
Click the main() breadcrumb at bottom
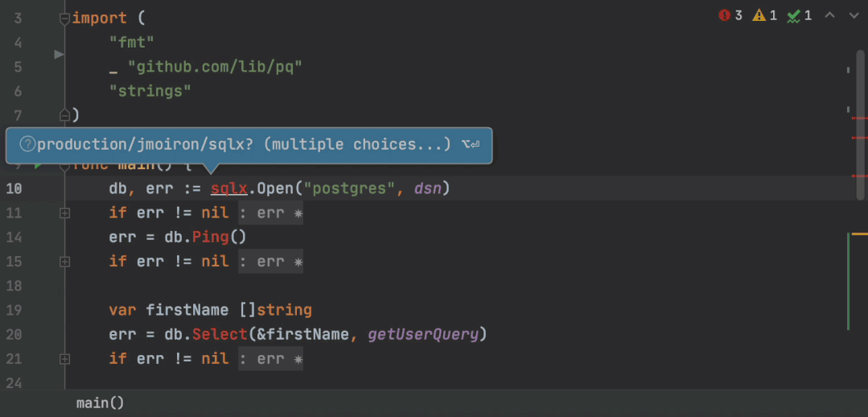[101, 403]
